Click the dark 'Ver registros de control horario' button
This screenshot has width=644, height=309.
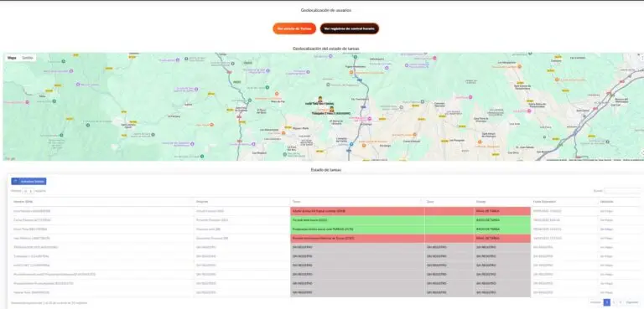(x=350, y=28)
